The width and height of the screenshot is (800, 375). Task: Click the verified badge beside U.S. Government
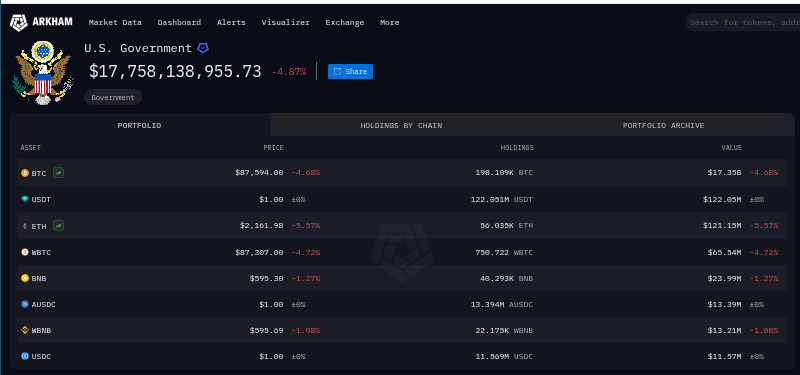pyautogui.click(x=203, y=48)
